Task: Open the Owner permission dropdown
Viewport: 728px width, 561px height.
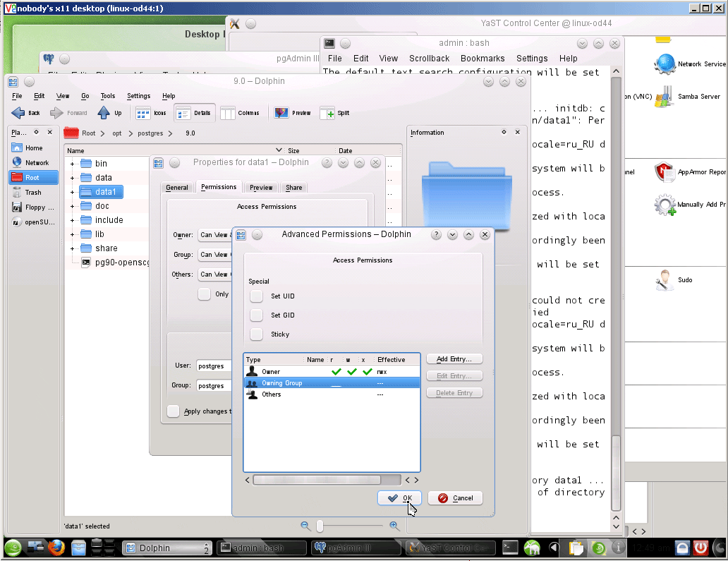Action: 214,235
